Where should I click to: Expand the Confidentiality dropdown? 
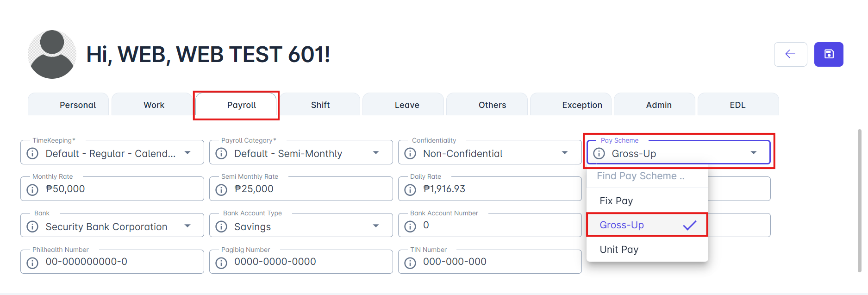pos(565,153)
